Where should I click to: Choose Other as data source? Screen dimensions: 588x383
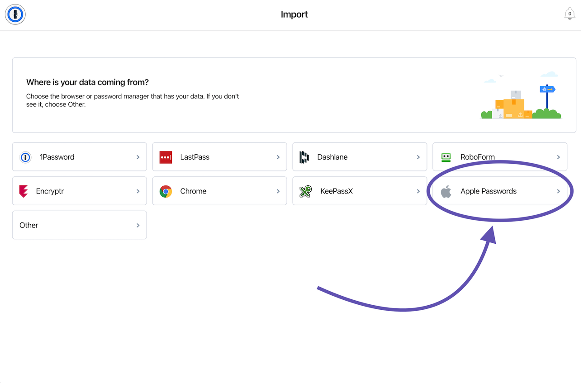tap(79, 225)
